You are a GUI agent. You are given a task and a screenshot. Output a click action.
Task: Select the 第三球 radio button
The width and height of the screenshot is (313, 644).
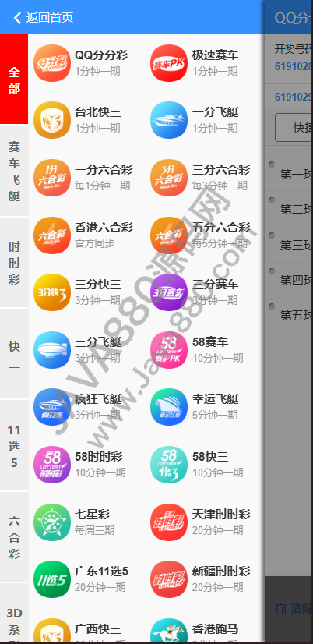coord(272,235)
